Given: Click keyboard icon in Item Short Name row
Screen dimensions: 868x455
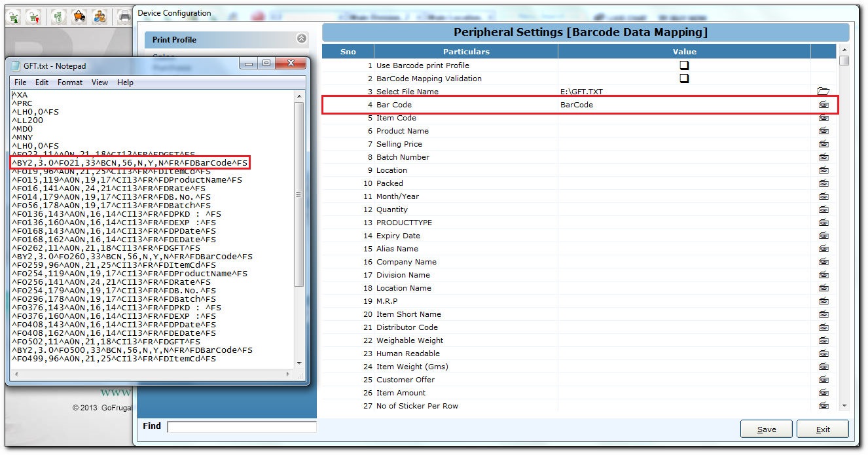Looking at the screenshot, I should (x=823, y=314).
